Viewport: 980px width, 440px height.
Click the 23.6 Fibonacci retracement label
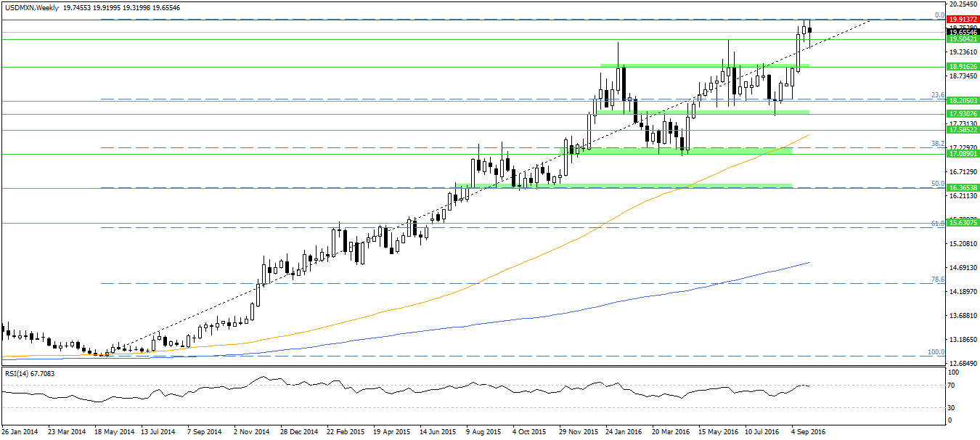tap(937, 95)
